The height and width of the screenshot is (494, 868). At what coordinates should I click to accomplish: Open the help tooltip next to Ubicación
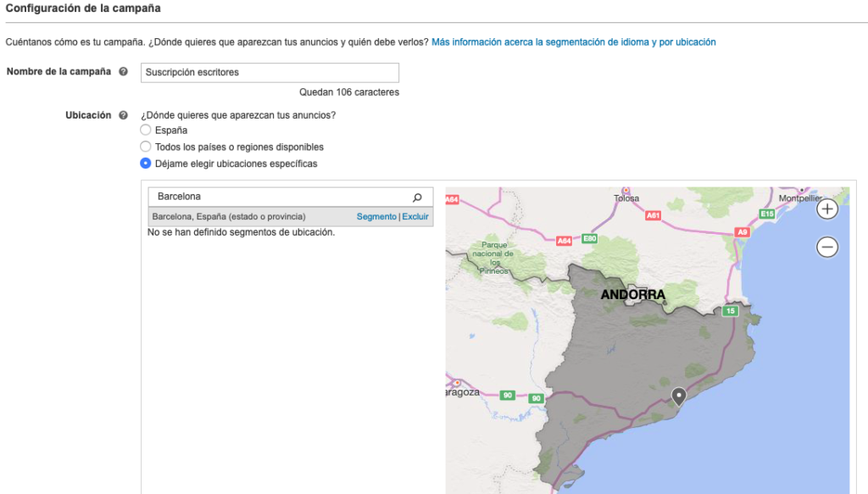coord(124,115)
